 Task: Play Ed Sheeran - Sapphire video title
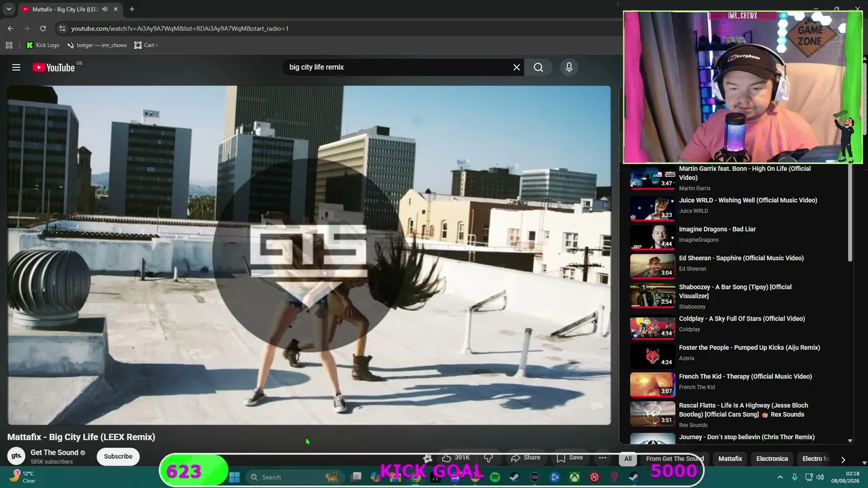[741, 258]
